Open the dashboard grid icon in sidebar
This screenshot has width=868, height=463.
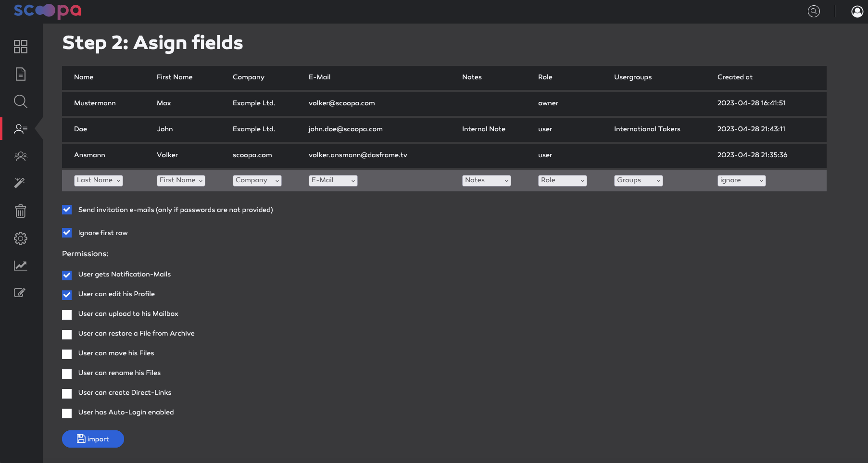pos(21,47)
